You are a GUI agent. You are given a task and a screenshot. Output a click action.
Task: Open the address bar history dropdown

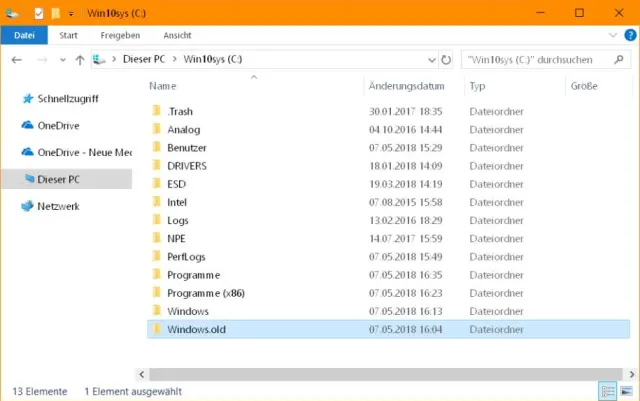coord(431,60)
